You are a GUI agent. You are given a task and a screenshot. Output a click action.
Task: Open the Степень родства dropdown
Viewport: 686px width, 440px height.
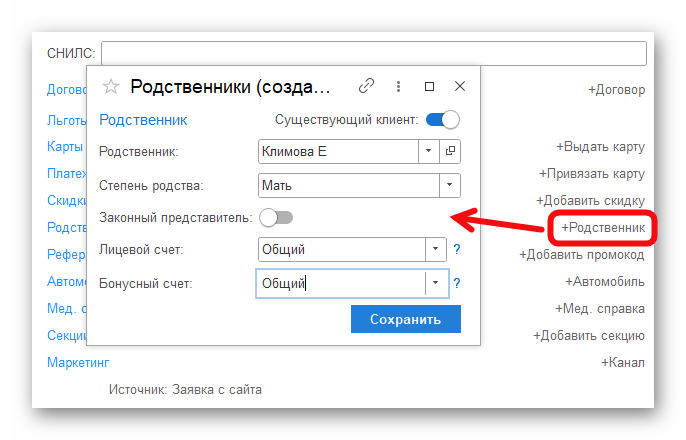pyautogui.click(x=449, y=185)
